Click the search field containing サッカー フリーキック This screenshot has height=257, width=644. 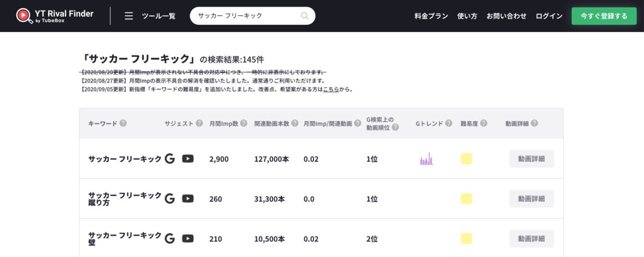point(253,16)
